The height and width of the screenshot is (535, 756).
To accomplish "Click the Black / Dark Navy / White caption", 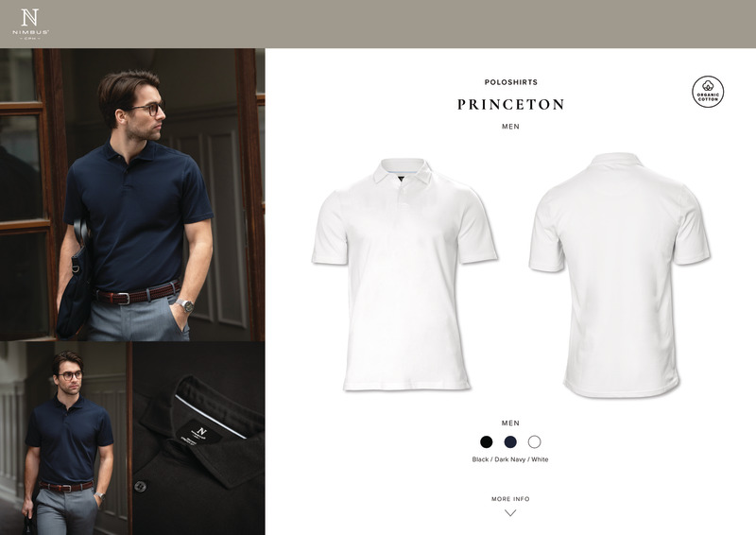I will [510, 459].
